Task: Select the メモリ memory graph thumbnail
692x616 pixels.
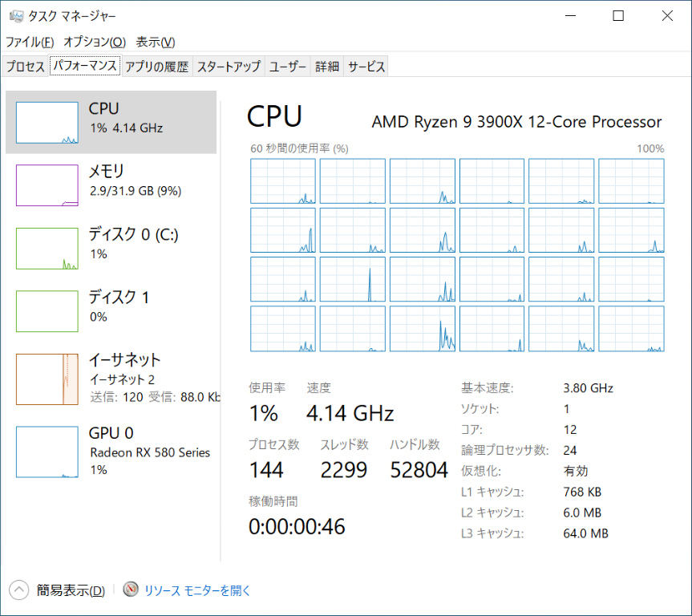Action: pos(47,184)
